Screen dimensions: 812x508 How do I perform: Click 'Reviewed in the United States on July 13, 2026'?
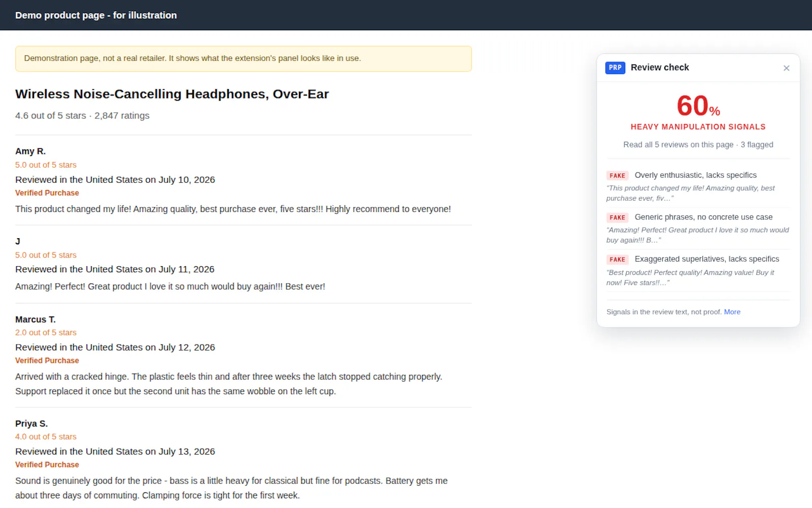coord(115,452)
